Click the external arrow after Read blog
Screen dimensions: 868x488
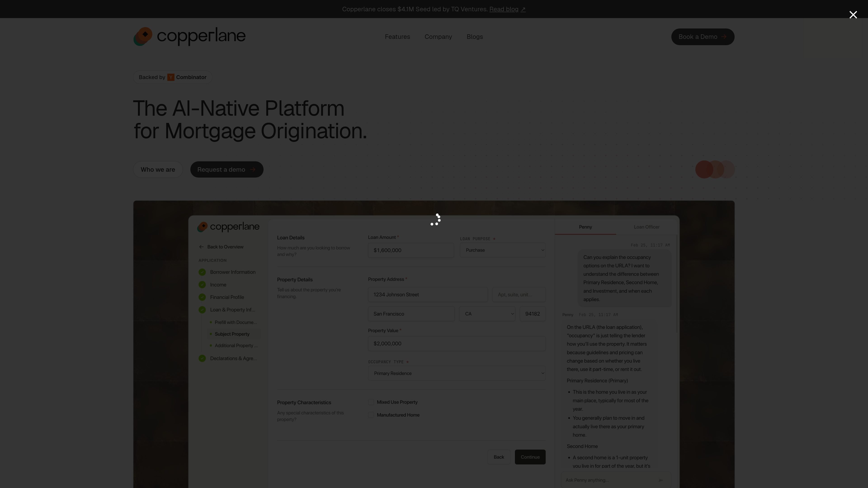tap(523, 9)
